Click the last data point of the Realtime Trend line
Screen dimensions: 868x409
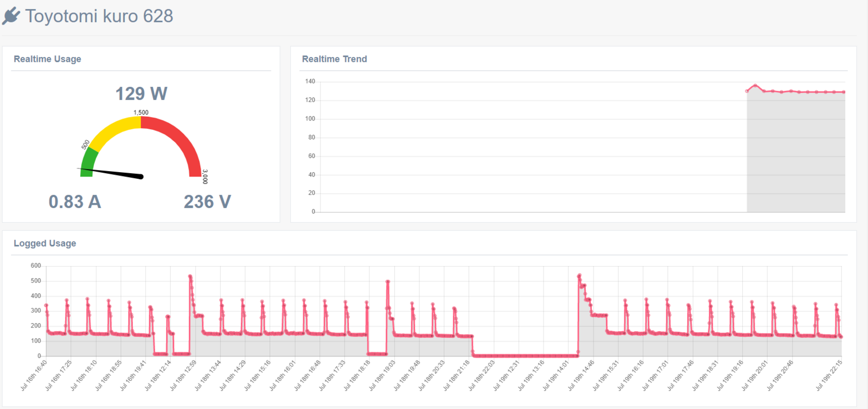[x=844, y=92]
